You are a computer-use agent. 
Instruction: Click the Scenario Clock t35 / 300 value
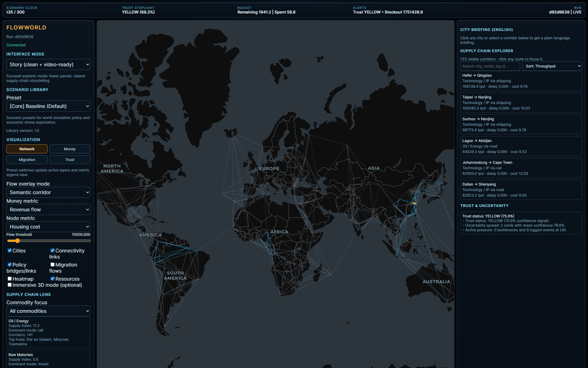tap(15, 12)
